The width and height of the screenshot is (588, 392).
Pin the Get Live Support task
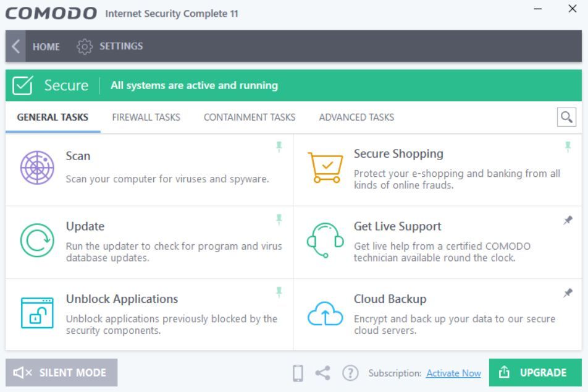(568, 220)
